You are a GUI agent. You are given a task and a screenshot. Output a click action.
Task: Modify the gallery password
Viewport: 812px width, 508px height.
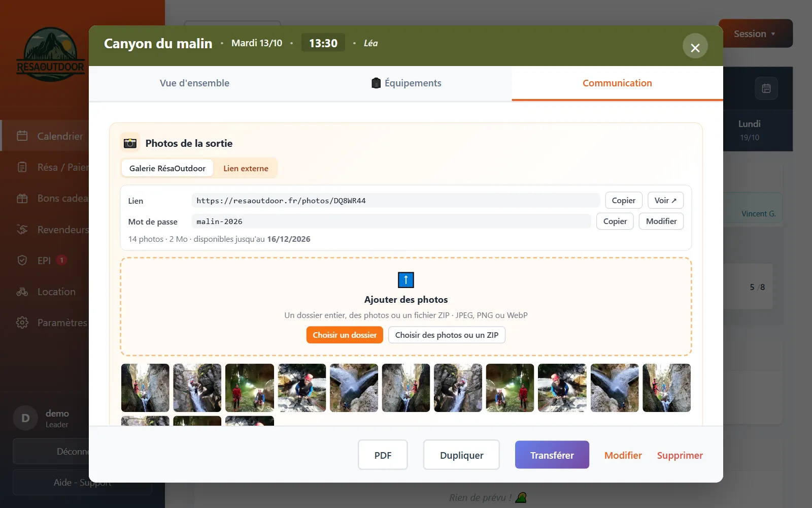(661, 221)
